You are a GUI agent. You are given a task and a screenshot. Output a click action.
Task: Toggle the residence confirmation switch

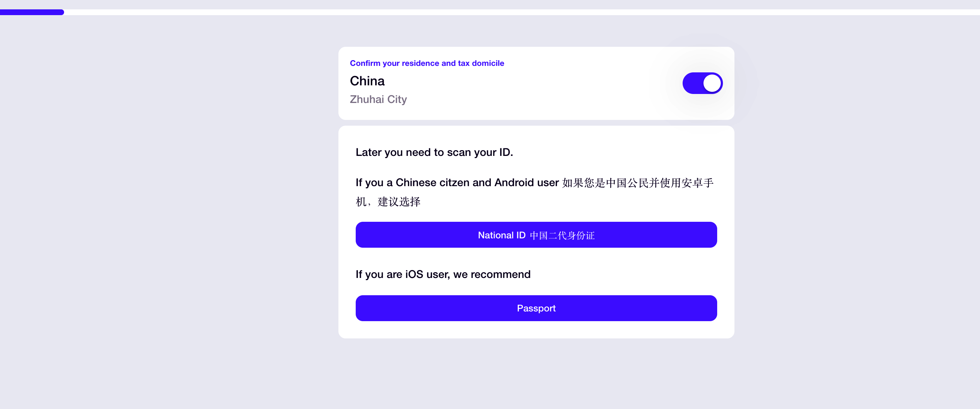[x=702, y=83]
